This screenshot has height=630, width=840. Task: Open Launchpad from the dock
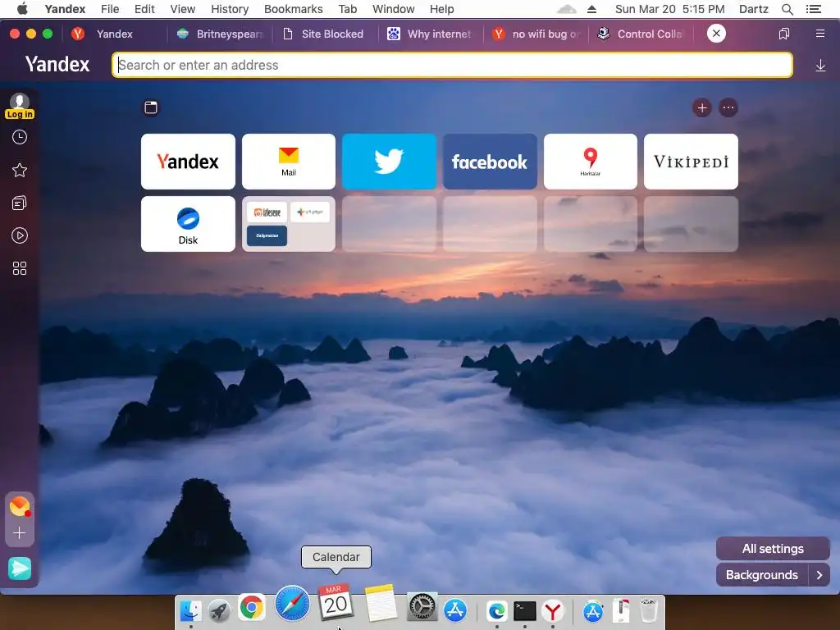[x=220, y=610]
